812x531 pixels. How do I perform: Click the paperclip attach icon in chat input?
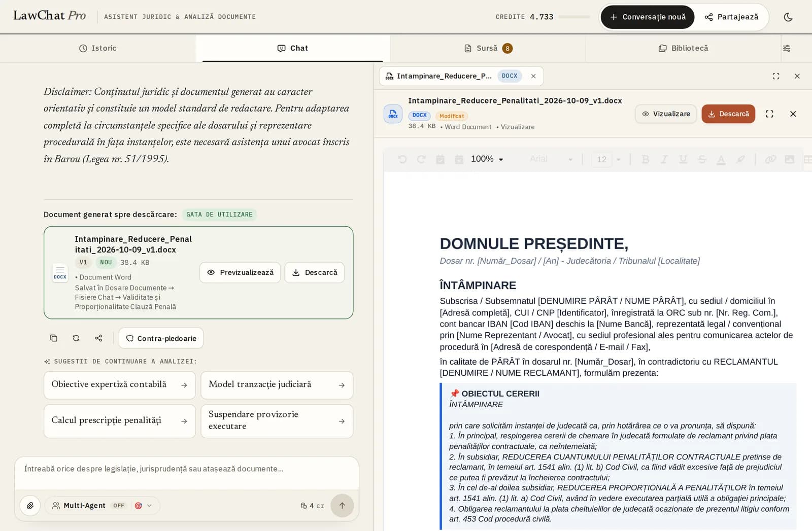point(30,506)
